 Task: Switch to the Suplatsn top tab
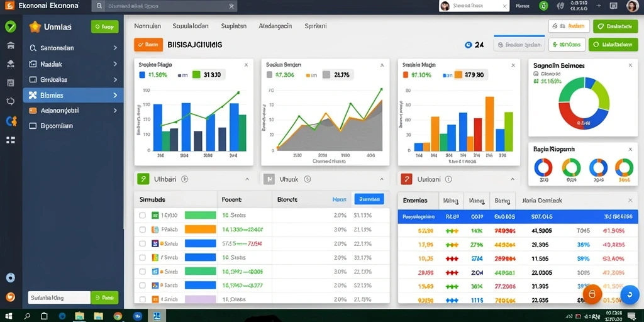(234, 26)
